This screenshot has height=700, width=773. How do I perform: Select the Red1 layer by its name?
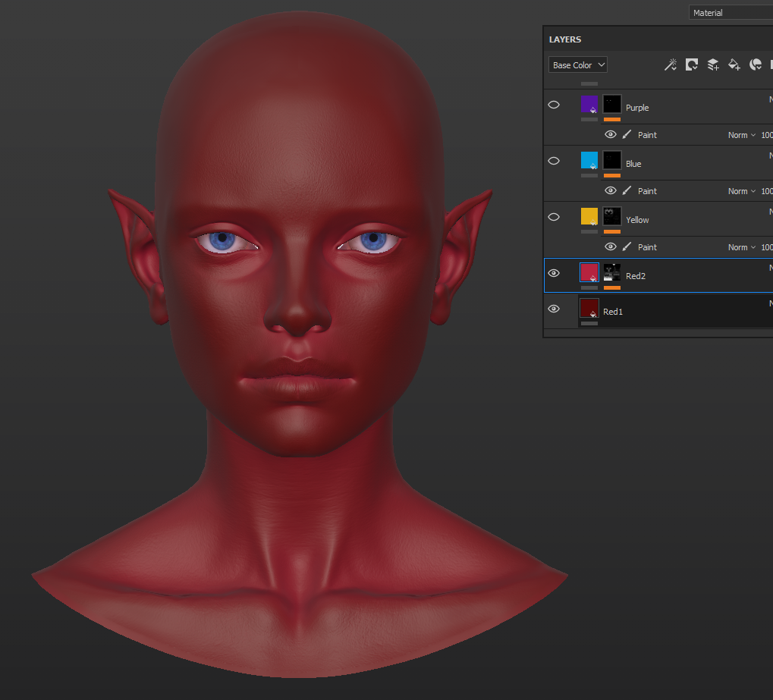613,312
